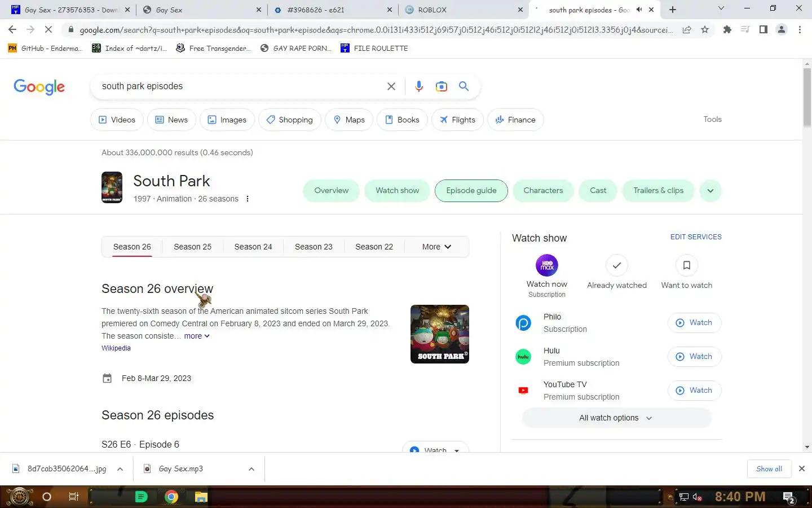Switch to the Season 23 tab
The width and height of the screenshot is (812, 508).
[314, 247]
